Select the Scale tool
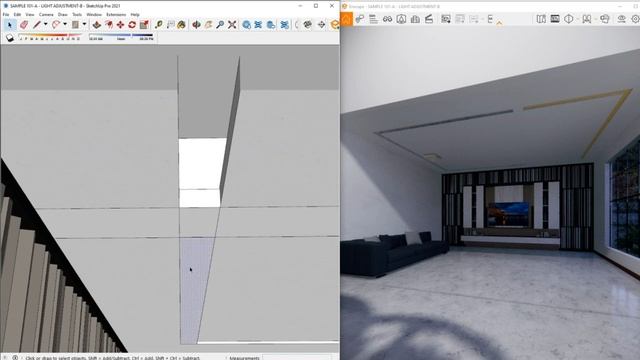 point(144,25)
